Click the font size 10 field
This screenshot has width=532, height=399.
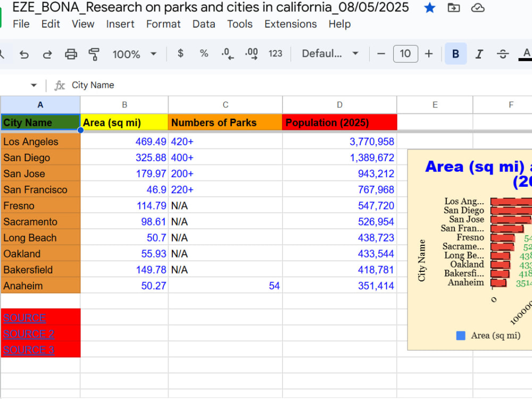(405, 54)
